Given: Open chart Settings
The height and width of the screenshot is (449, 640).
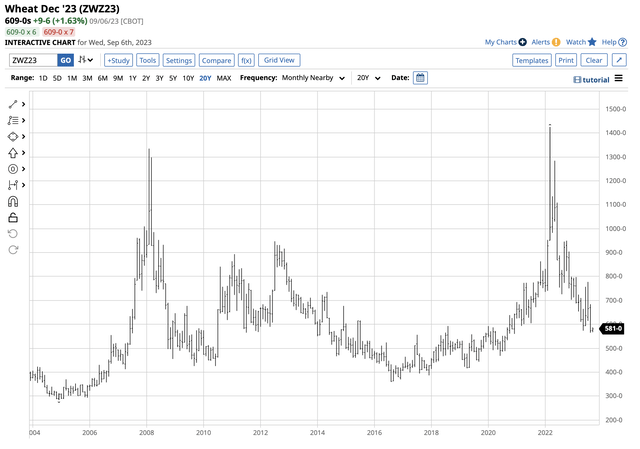Looking at the screenshot, I should (179, 60).
